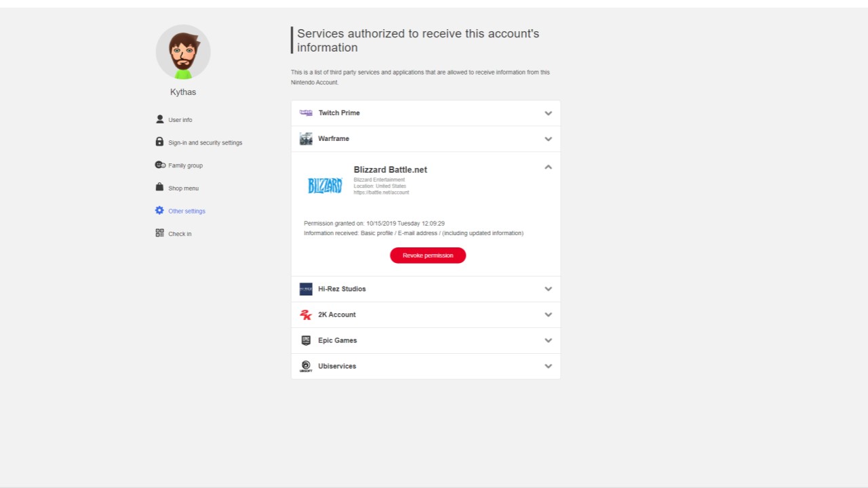Click the Shop menu bag icon
The height and width of the screenshot is (488, 868).
click(x=159, y=187)
